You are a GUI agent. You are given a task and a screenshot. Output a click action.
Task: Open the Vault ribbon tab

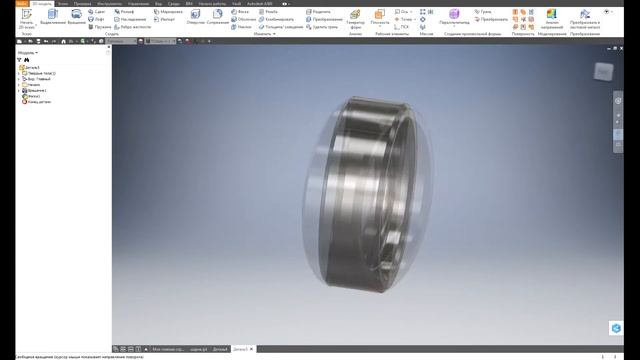[x=236, y=4]
